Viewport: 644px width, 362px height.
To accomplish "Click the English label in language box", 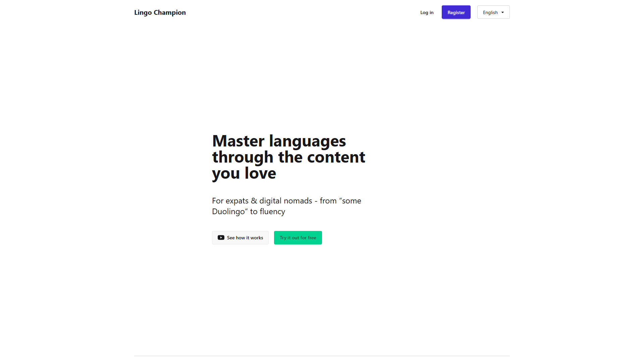I will 490,12.
